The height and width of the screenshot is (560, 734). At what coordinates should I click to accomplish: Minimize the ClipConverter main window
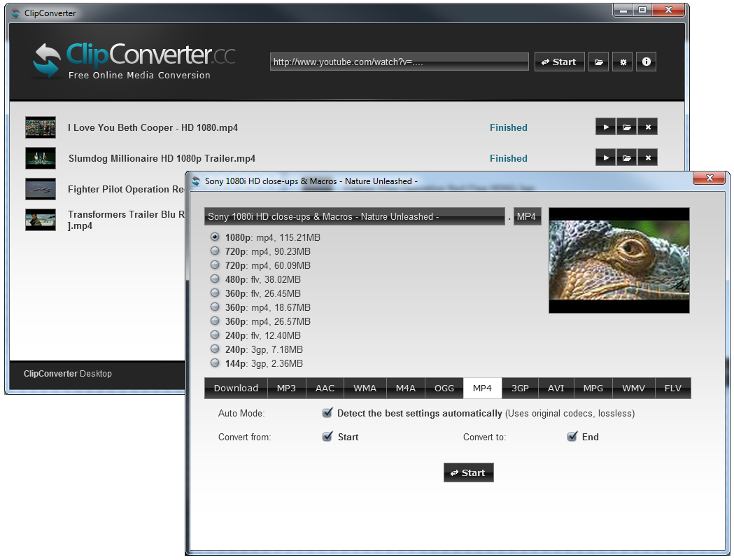point(623,10)
